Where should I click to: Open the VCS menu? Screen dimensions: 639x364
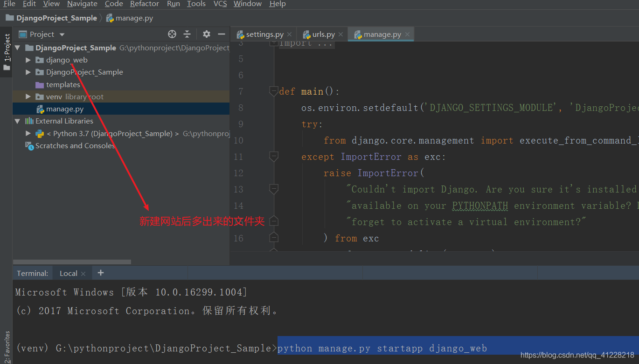220,4
